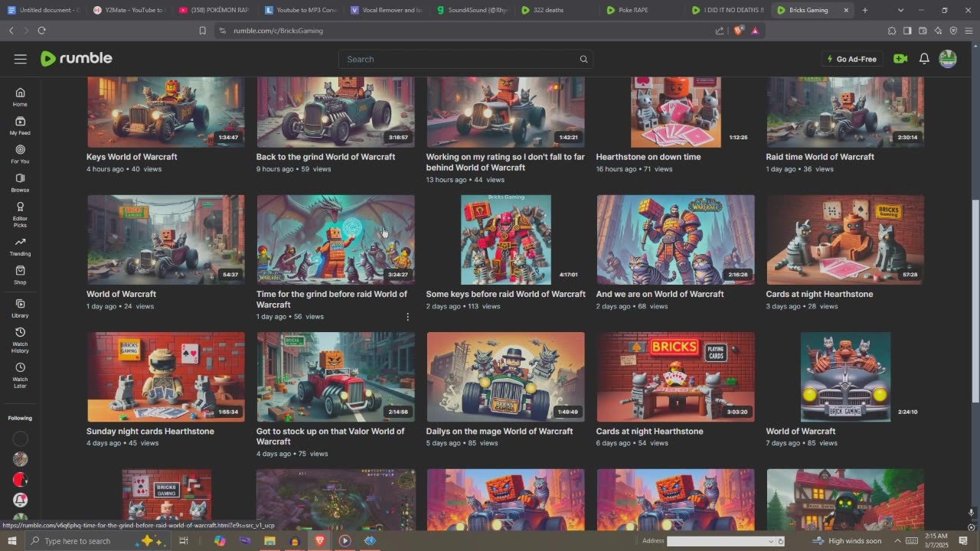Image resolution: width=980 pixels, height=551 pixels.
Task: Open the notifications bell
Action: pyautogui.click(x=924, y=59)
